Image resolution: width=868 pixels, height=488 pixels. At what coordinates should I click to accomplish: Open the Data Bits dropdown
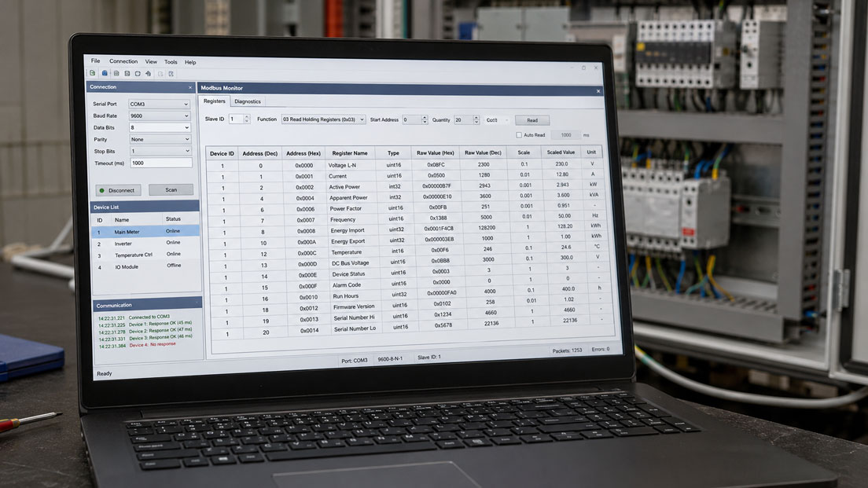coord(160,127)
